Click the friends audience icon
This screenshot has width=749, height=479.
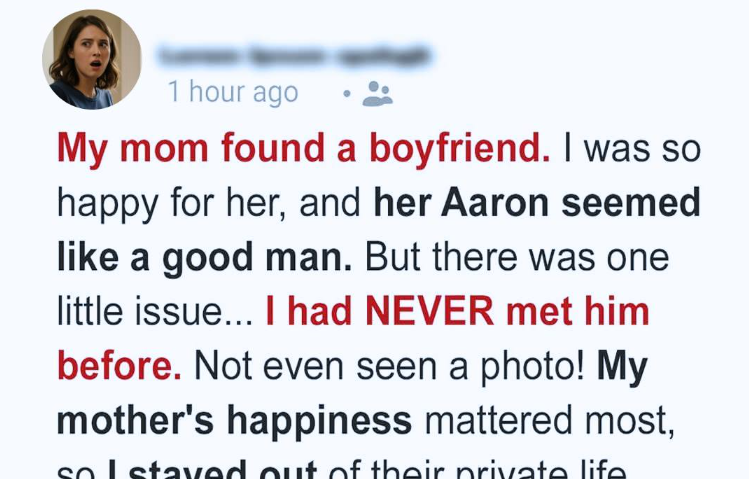point(377,94)
